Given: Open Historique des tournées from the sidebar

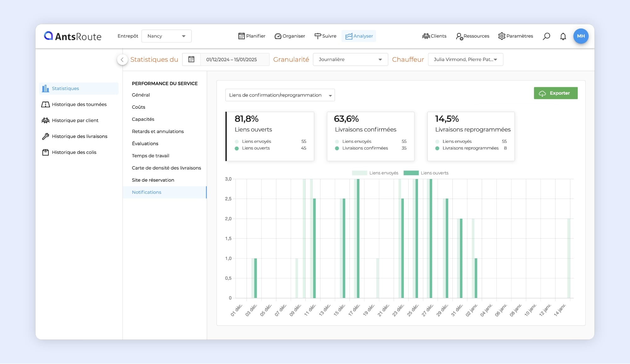Looking at the screenshot, I should tap(79, 104).
